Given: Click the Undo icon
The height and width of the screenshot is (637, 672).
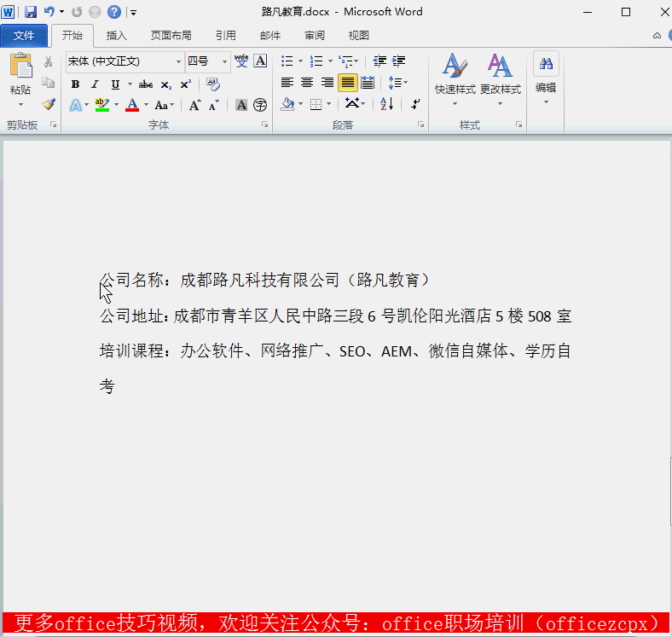Looking at the screenshot, I should click(x=49, y=12).
